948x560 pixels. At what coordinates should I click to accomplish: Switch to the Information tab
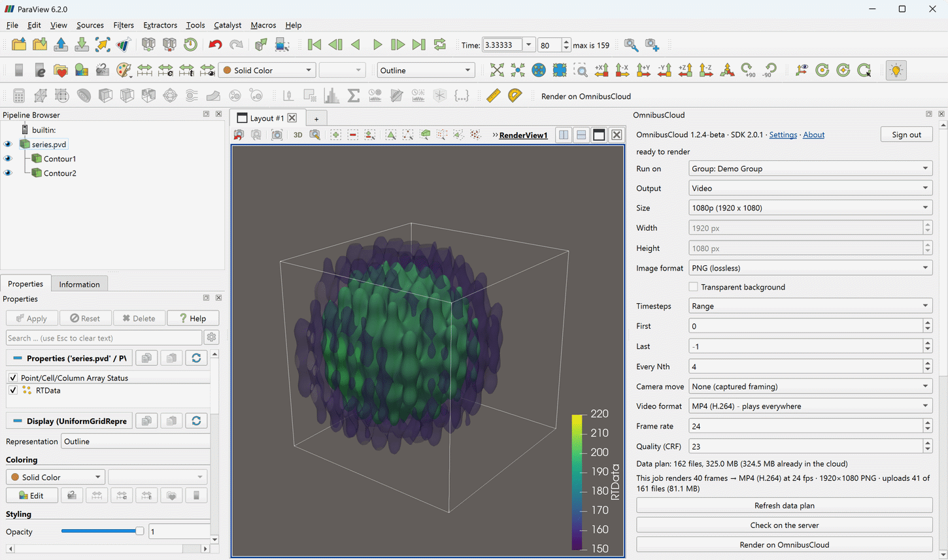pos(79,284)
